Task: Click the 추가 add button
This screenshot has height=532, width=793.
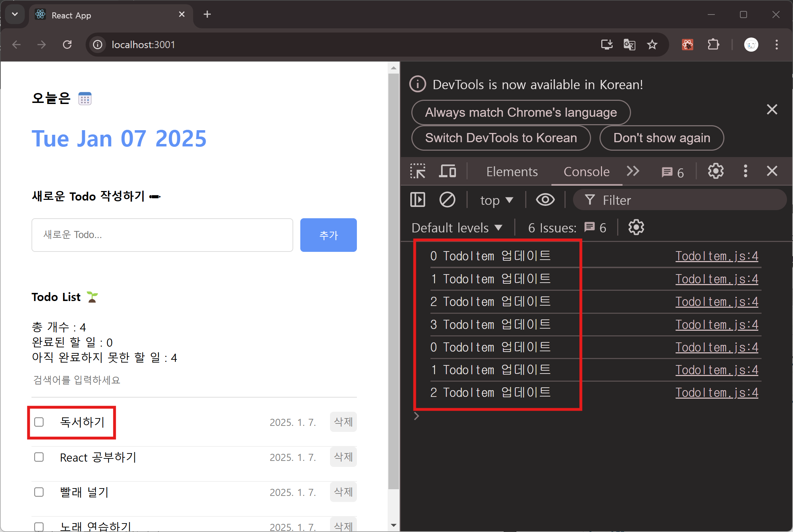Action: point(328,235)
